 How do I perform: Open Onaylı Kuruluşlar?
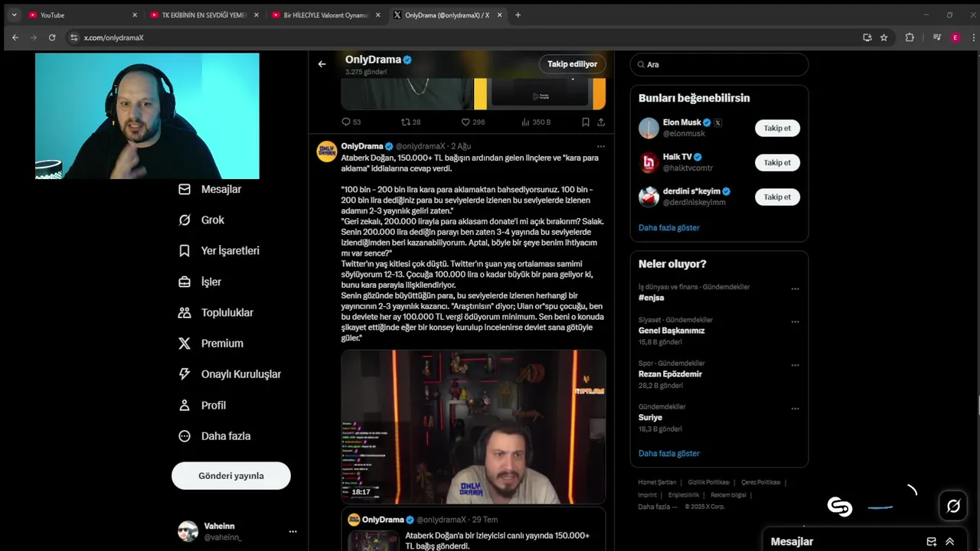click(x=230, y=374)
